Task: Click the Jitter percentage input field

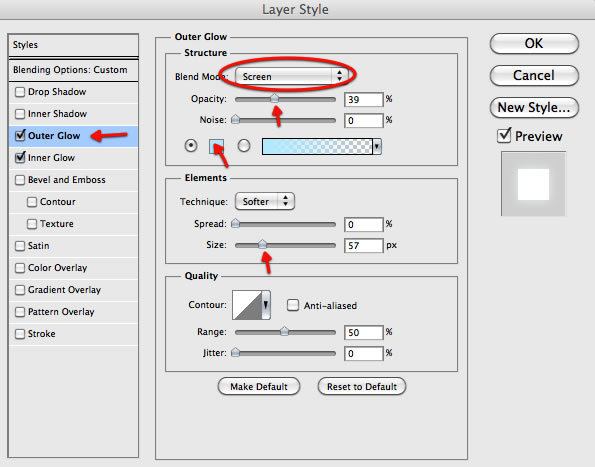Action: [364, 354]
